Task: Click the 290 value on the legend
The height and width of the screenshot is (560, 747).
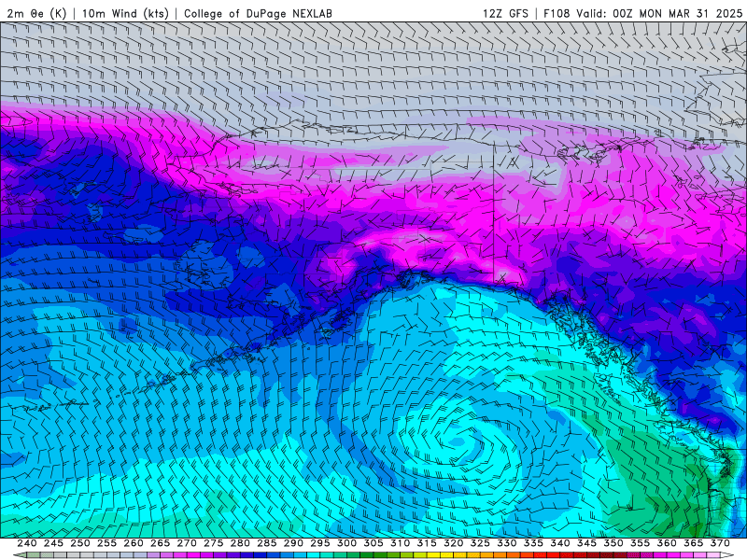Action: pyautogui.click(x=293, y=543)
